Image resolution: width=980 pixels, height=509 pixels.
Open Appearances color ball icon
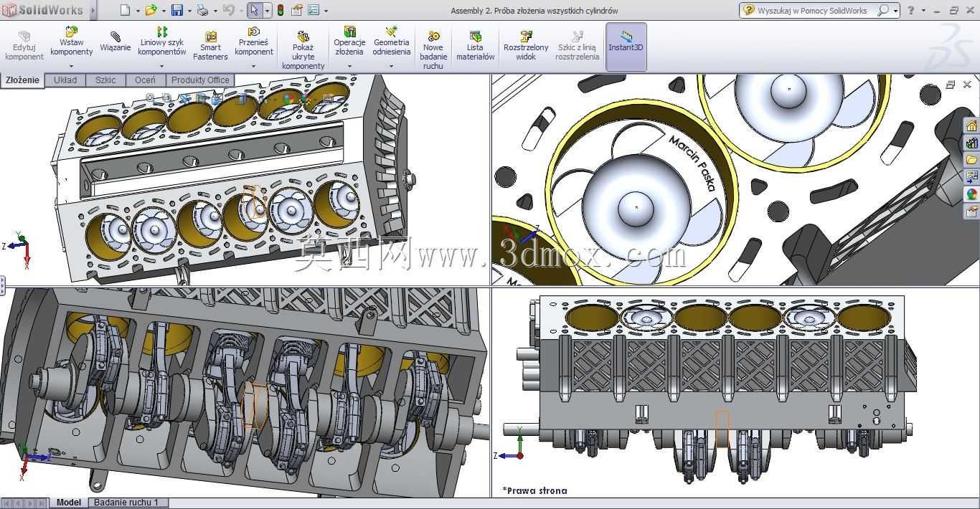[x=971, y=194]
